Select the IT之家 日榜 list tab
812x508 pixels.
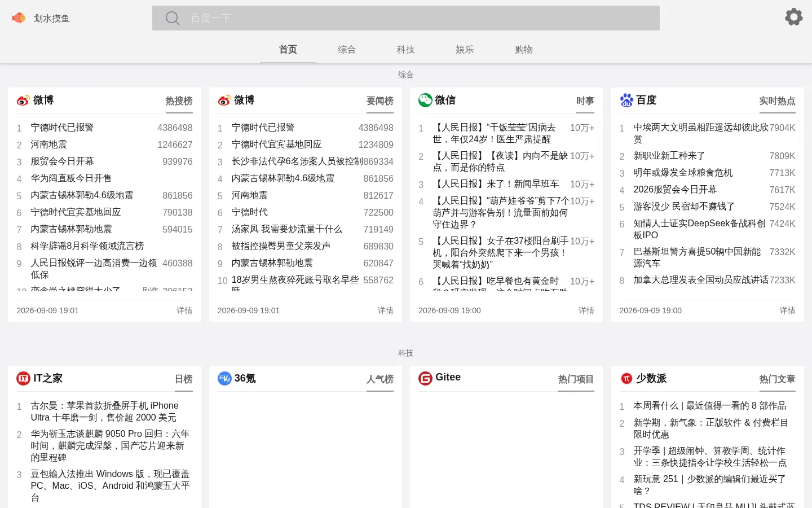point(184,379)
